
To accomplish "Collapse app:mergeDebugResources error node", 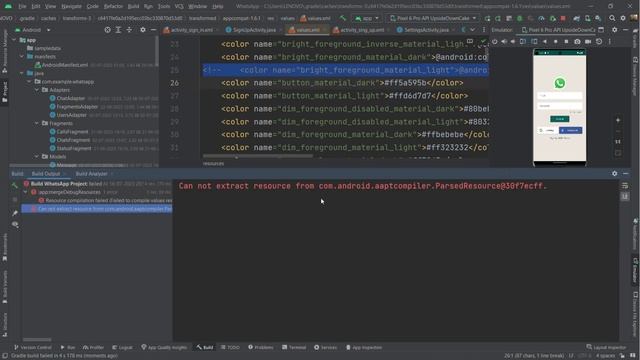I will click(x=25, y=192).
